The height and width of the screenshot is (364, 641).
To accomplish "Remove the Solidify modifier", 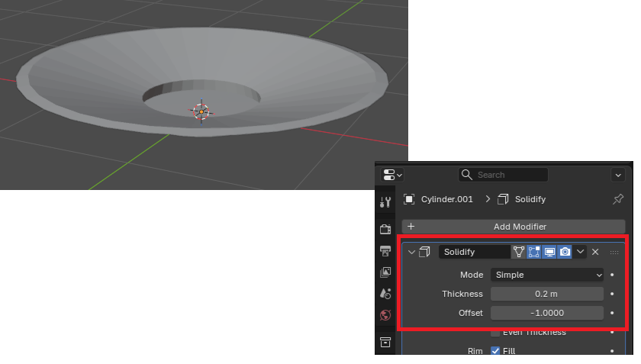I will pyautogui.click(x=595, y=252).
